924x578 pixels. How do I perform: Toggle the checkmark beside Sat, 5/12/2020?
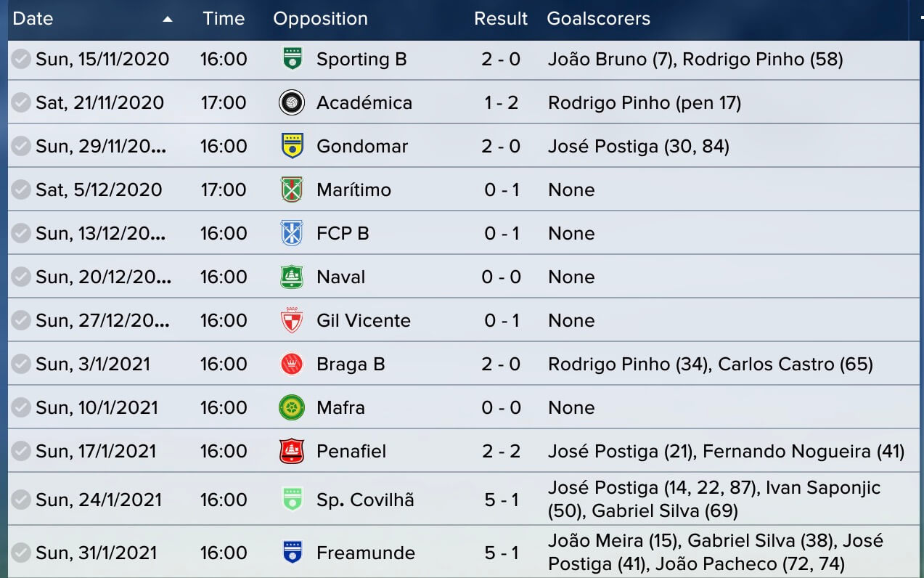tap(21, 190)
